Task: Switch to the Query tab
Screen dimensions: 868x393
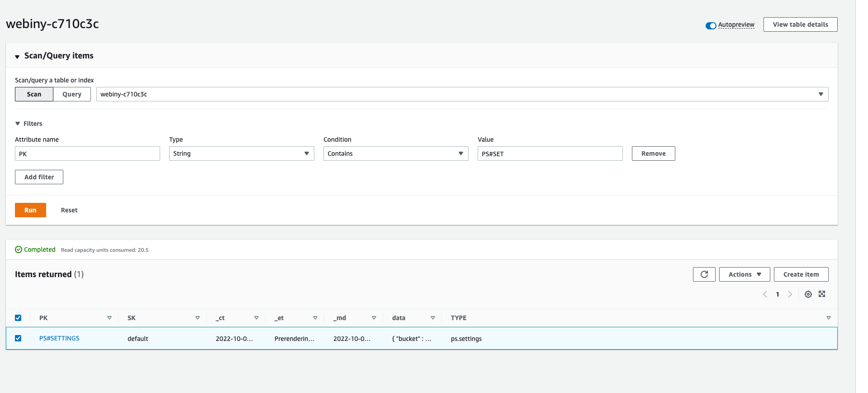Action: (x=72, y=94)
